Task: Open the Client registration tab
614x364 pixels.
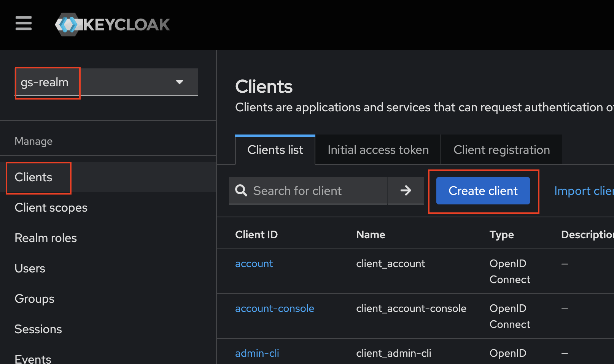Action: [x=501, y=150]
